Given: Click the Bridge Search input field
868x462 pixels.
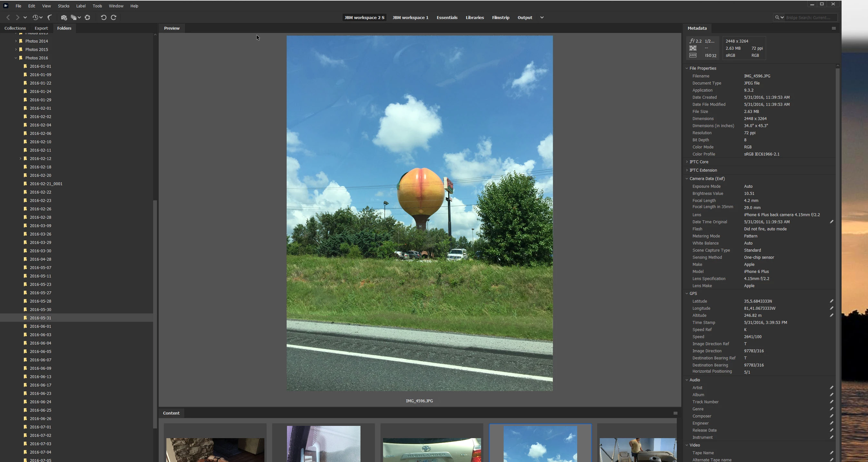Looking at the screenshot, I should pos(810,17).
